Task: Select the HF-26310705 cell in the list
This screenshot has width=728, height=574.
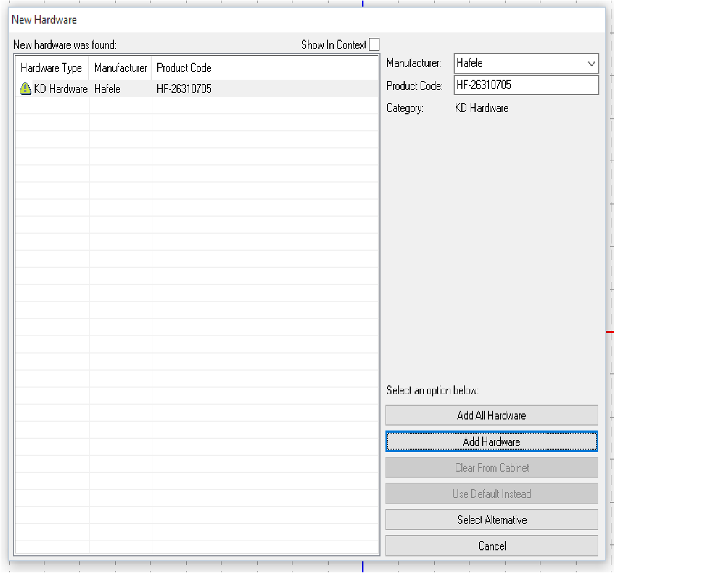Action: [184, 89]
